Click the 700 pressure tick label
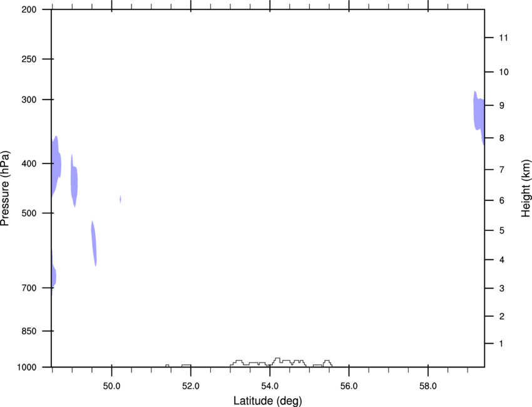Image resolution: width=532 pixels, height=407 pixels. [29, 288]
